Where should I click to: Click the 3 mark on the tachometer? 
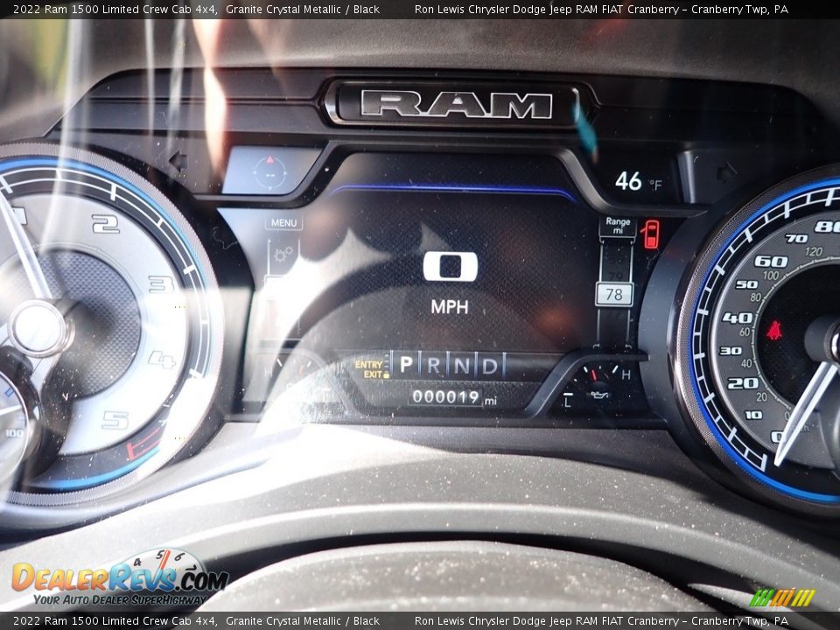click(x=161, y=283)
